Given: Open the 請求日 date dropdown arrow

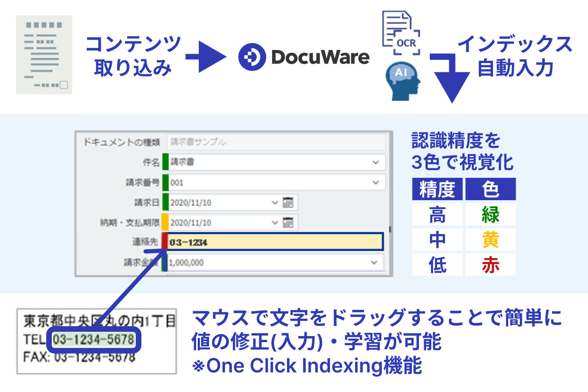Looking at the screenshot, I should point(274,203).
